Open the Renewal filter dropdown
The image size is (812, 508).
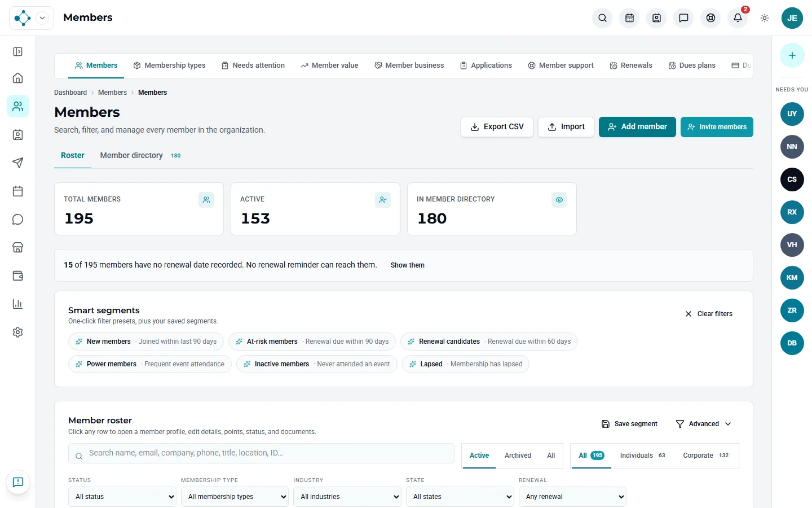[x=572, y=497]
